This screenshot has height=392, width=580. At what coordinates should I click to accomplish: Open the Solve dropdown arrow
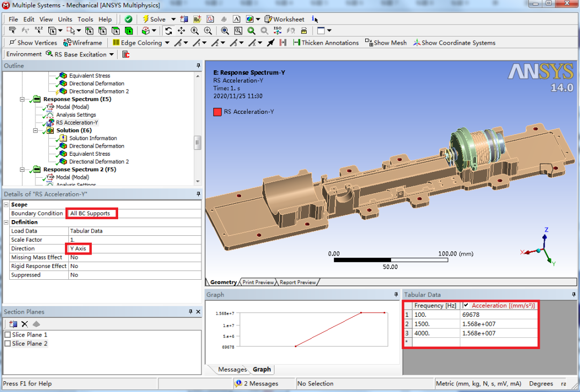(x=172, y=19)
